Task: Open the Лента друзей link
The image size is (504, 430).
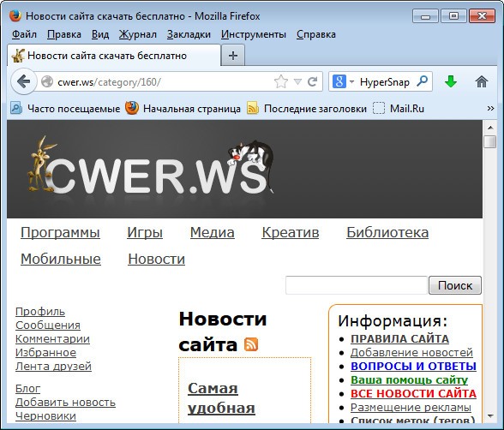Action: 53,366
